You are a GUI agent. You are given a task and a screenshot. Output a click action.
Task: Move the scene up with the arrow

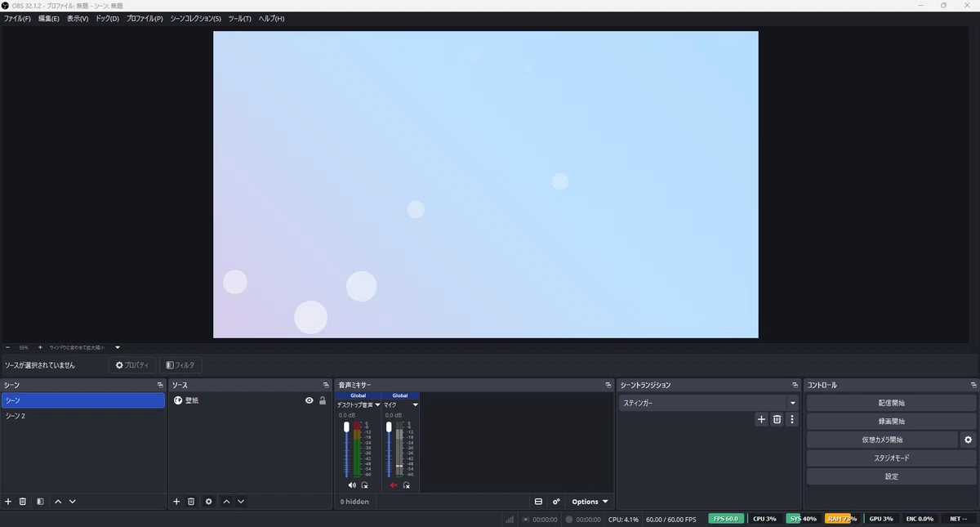(58, 502)
